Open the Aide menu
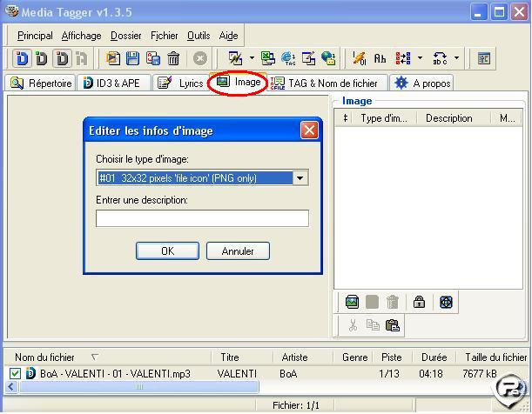The width and height of the screenshot is (532, 414). pos(228,36)
